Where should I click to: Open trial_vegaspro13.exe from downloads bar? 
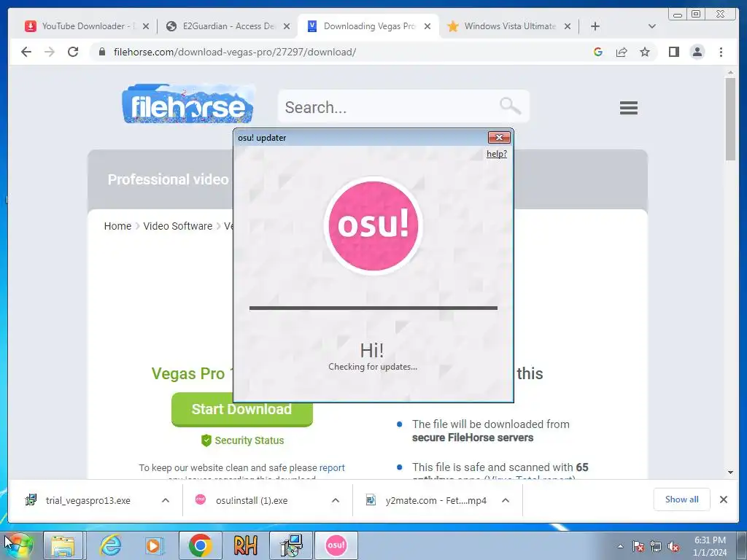[x=88, y=500]
